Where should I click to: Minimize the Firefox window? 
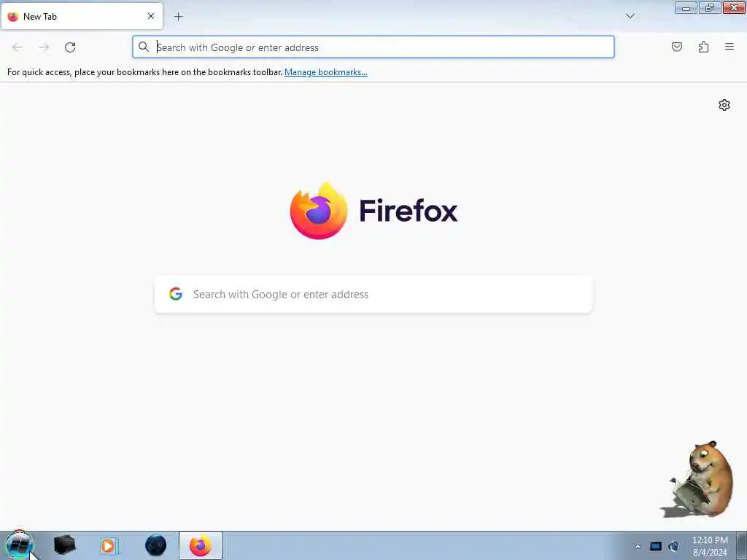coord(686,7)
